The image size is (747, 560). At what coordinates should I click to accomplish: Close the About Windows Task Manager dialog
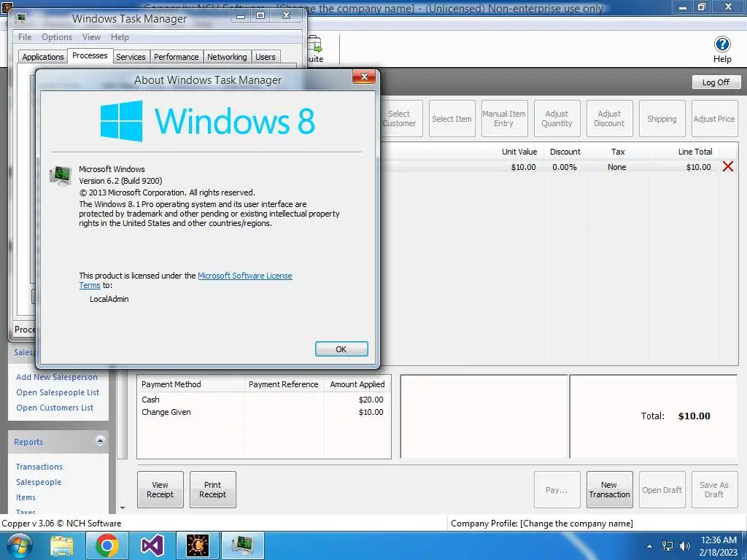[365, 76]
